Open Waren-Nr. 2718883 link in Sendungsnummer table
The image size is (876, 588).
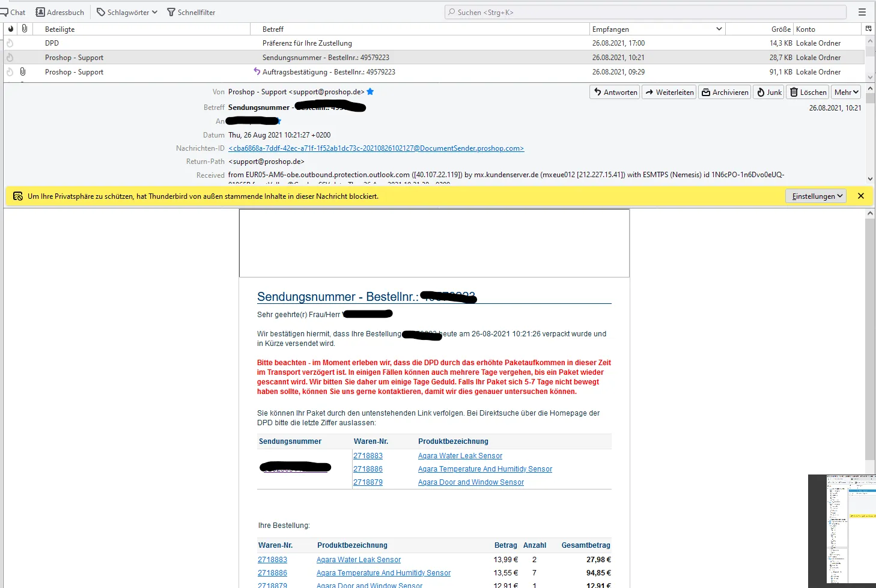click(x=368, y=456)
